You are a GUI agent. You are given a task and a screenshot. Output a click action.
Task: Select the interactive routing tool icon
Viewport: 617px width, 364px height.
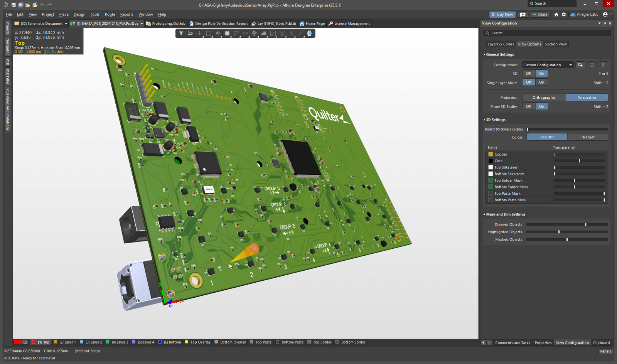[x=236, y=34]
